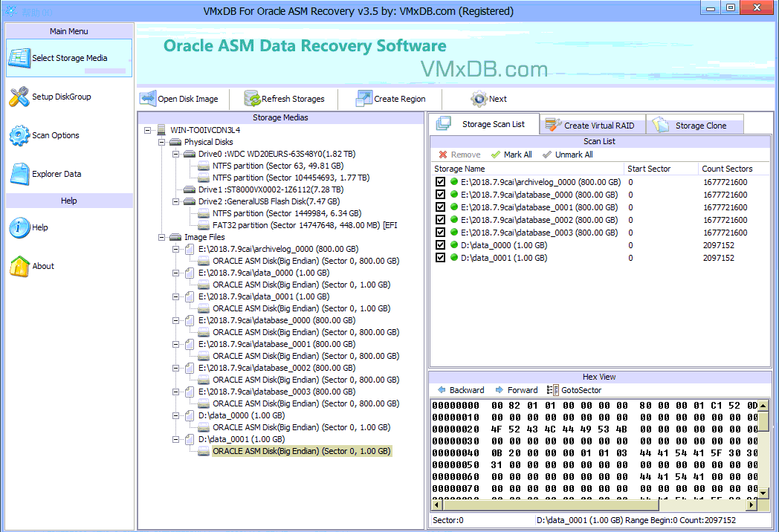
Task: Click the Count Sectors column header
Action: [x=734, y=169]
